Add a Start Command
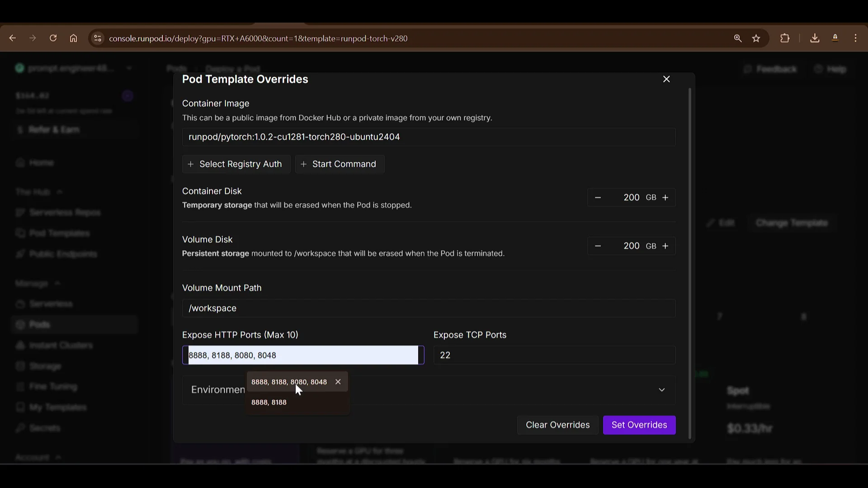Image resolution: width=868 pixels, height=488 pixels. pos(339,164)
